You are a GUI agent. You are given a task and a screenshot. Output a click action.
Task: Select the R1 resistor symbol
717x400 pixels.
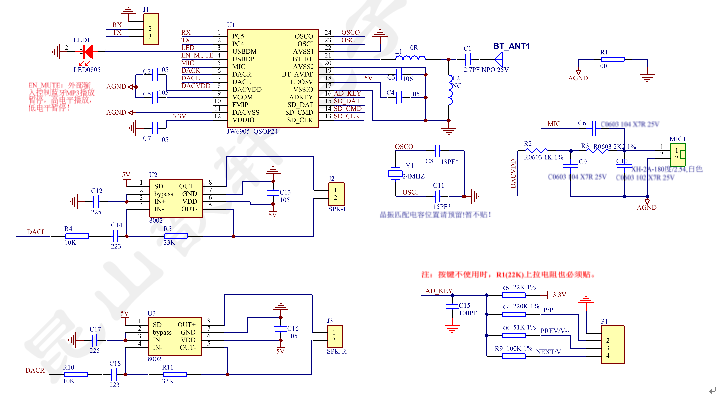(604, 61)
